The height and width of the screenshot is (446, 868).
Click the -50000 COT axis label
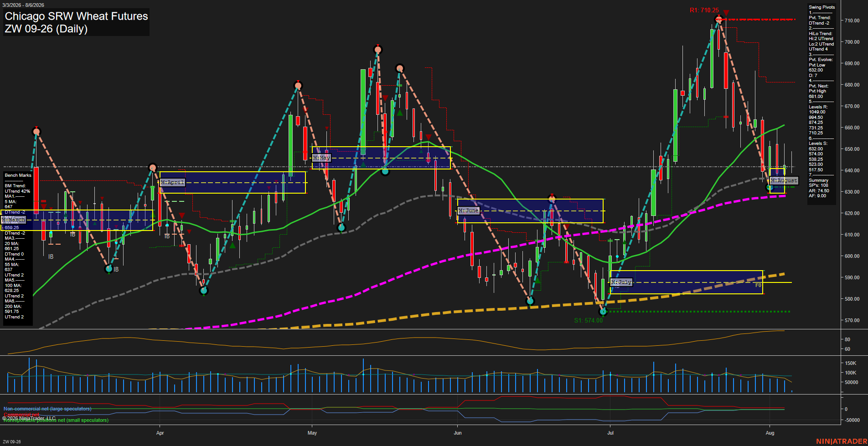click(x=852, y=420)
